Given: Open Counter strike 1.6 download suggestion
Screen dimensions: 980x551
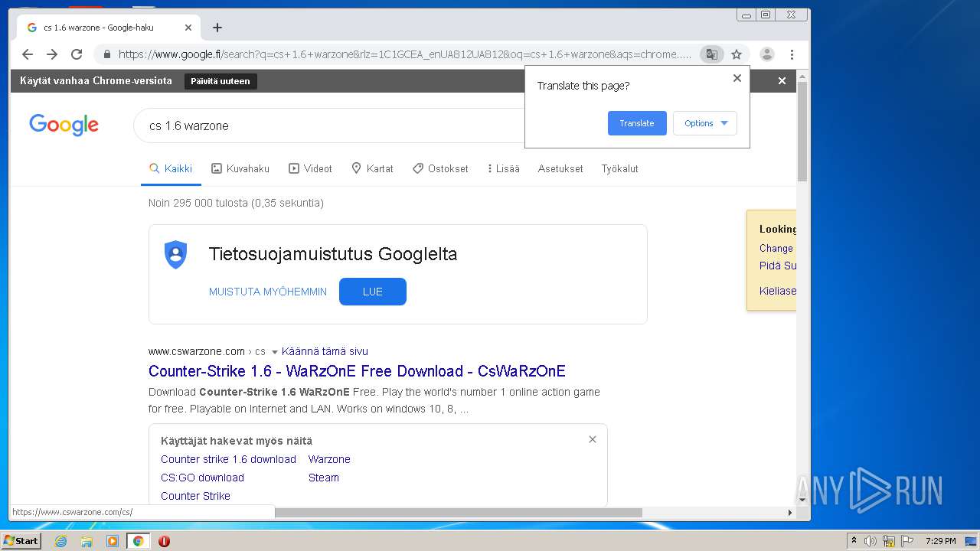Looking at the screenshot, I should [228, 459].
